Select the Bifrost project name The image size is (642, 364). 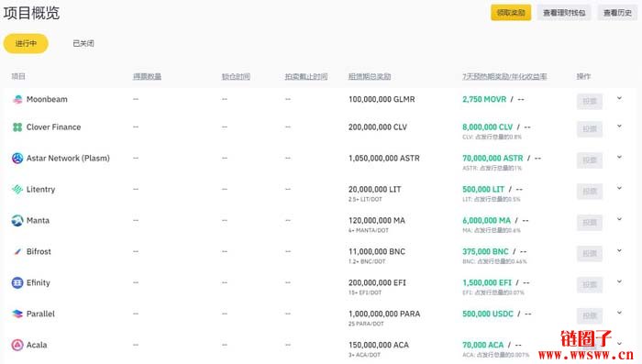pos(39,252)
